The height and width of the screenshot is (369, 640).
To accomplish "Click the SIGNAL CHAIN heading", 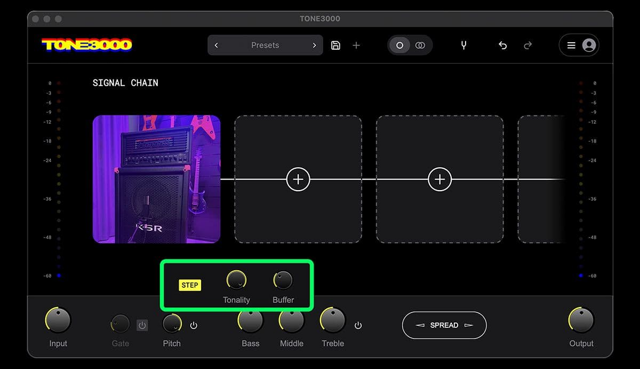I will point(125,83).
